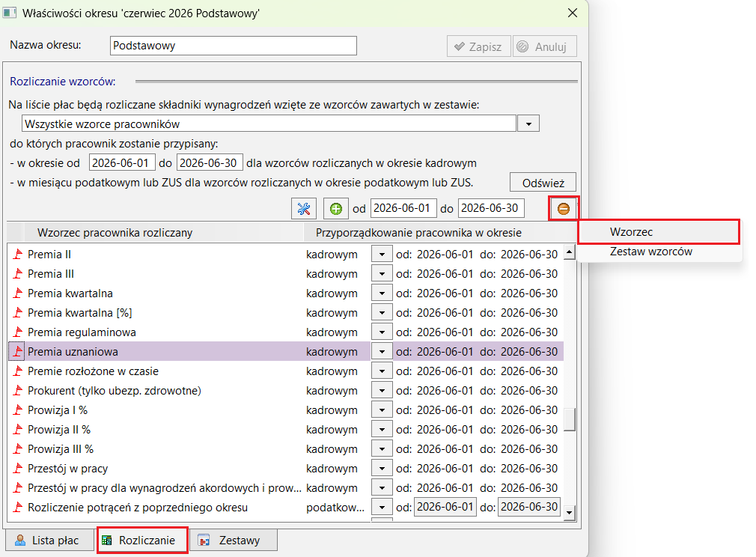The image size is (756, 557).
Task: Expand period dropdown for Premia III row
Action: (382, 273)
